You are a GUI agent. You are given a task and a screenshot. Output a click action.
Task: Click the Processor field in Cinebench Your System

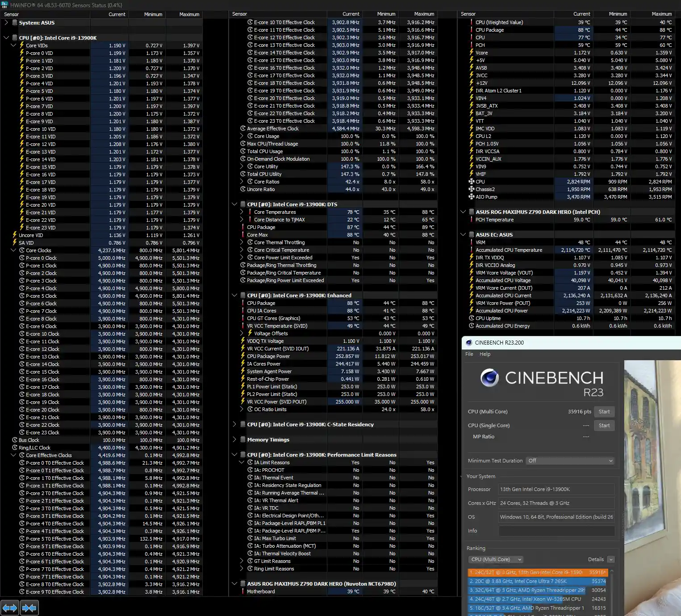coord(556,489)
